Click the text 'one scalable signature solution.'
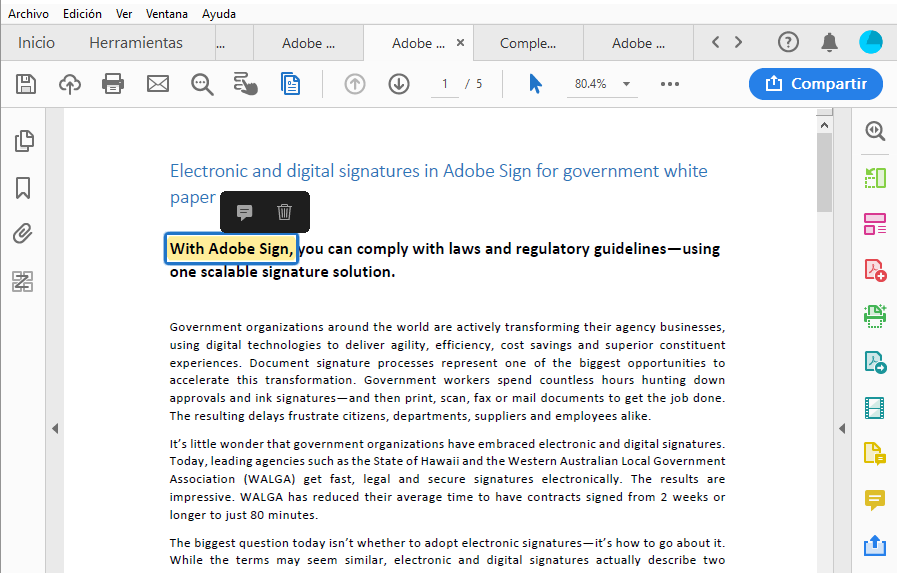The width and height of the screenshot is (897, 573). [282, 272]
